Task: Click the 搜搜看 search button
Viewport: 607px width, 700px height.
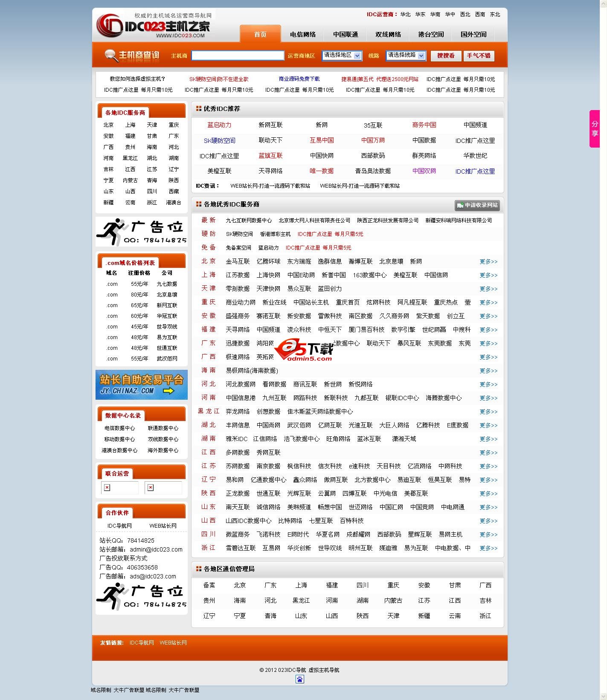Action: tap(446, 56)
